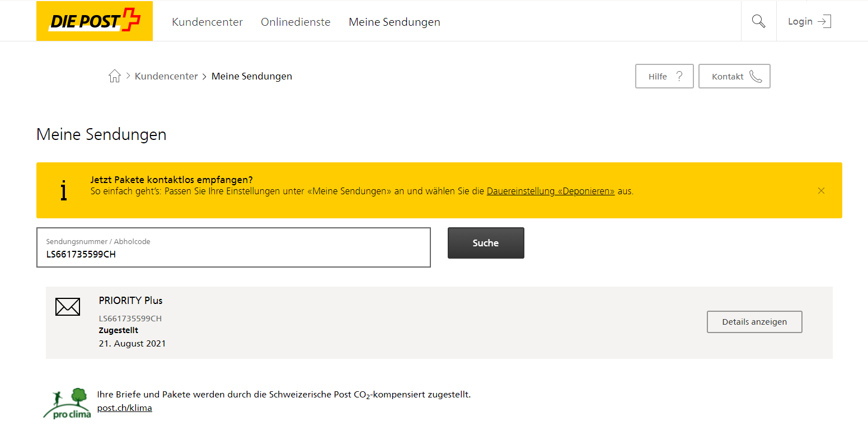The width and height of the screenshot is (868, 440).
Task: Show shipment via Details anzeigen button
Action: pyautogui.click(x=754, y=322)
